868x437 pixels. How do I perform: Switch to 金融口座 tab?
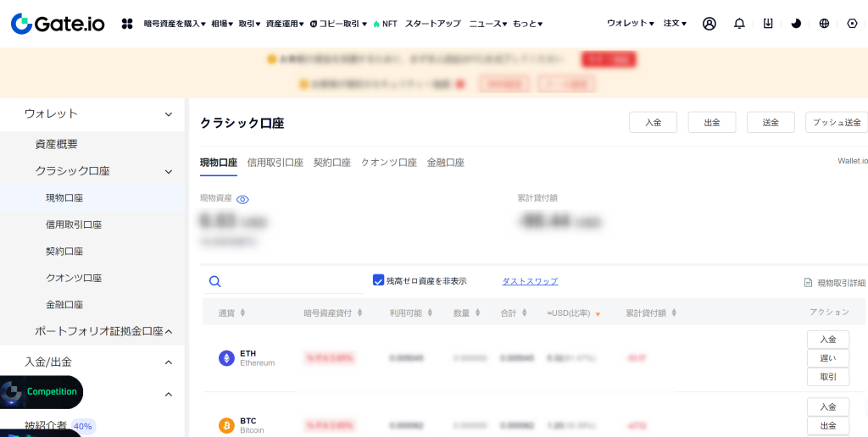pos(446,163)
